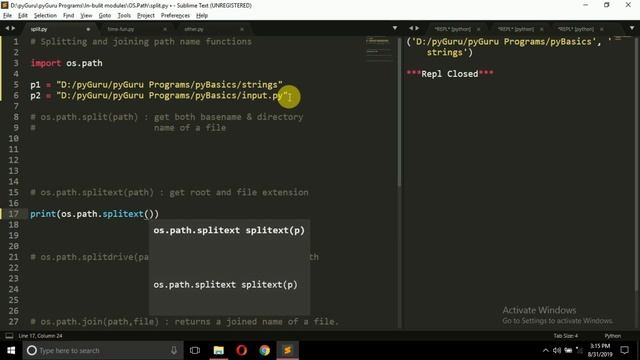This screenshot has width=640, height=360.
Task: Open the Edit menu
Action: 23,16
